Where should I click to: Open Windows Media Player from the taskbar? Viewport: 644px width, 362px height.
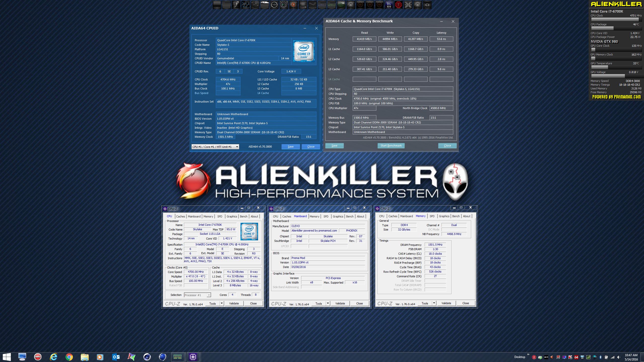point(100,357)
